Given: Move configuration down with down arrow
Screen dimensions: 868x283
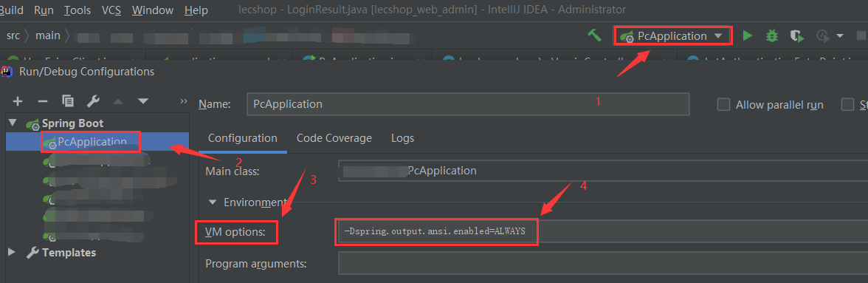Looking at the screenshot, I should (143, 100).
